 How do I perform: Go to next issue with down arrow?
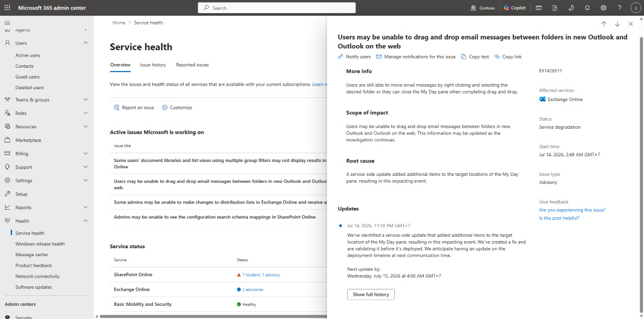(618, 24)
